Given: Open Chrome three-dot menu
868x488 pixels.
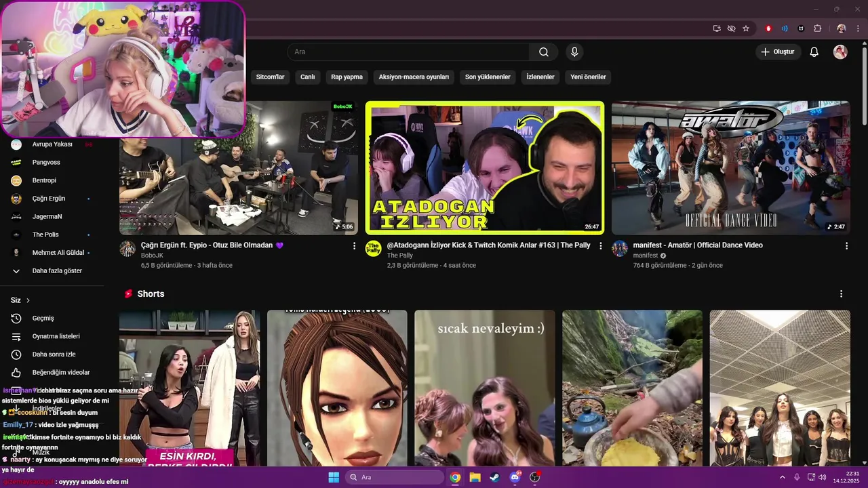Looking at the screenshot, I should pos(858,28).
